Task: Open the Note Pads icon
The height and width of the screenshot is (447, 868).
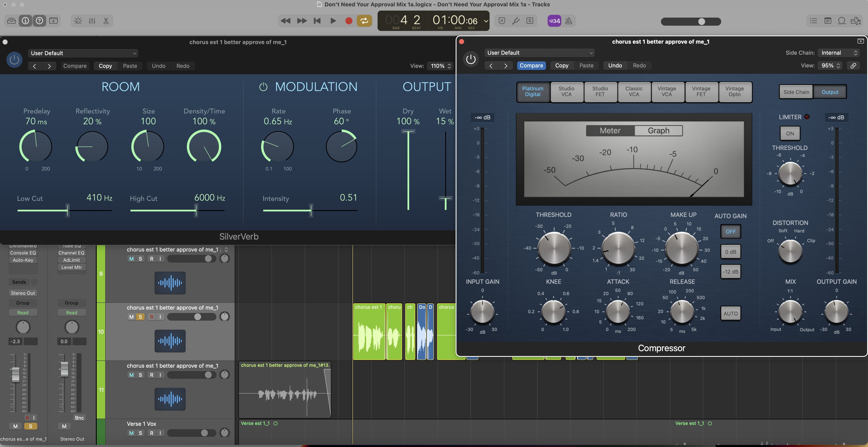Action: click(x=827, y=21)
